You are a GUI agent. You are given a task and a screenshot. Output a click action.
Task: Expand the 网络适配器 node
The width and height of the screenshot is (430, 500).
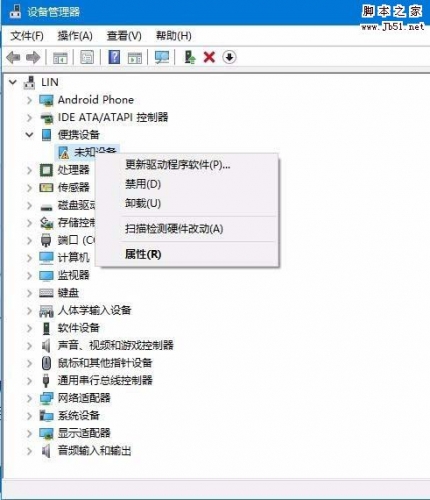(29, 398)
